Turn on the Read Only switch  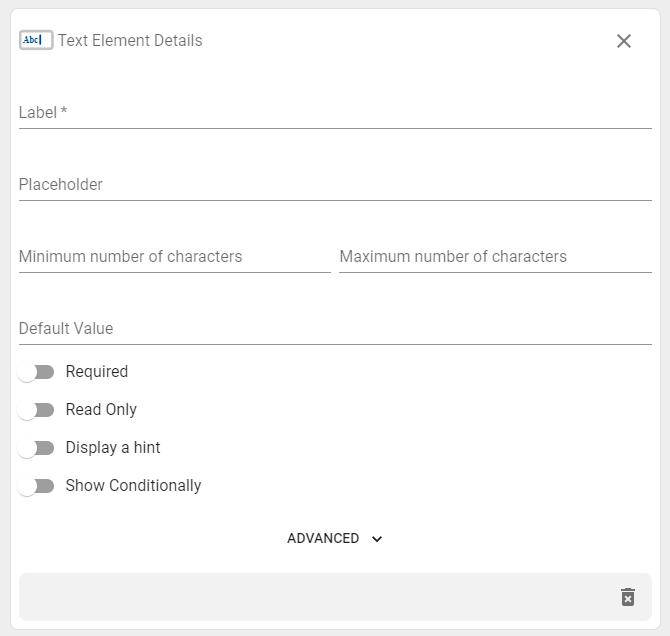36,410
